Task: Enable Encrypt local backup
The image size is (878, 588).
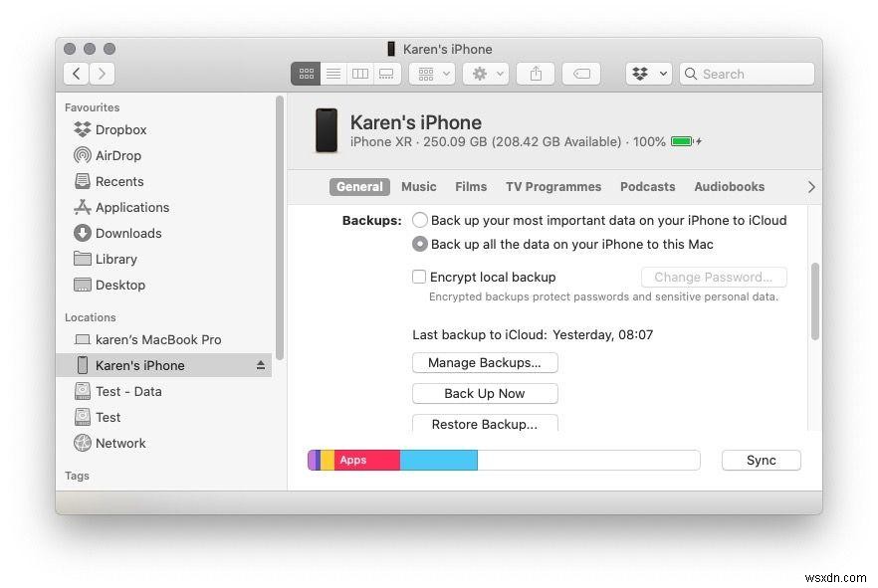Action: pyautogui.click(x=419, y=277)
